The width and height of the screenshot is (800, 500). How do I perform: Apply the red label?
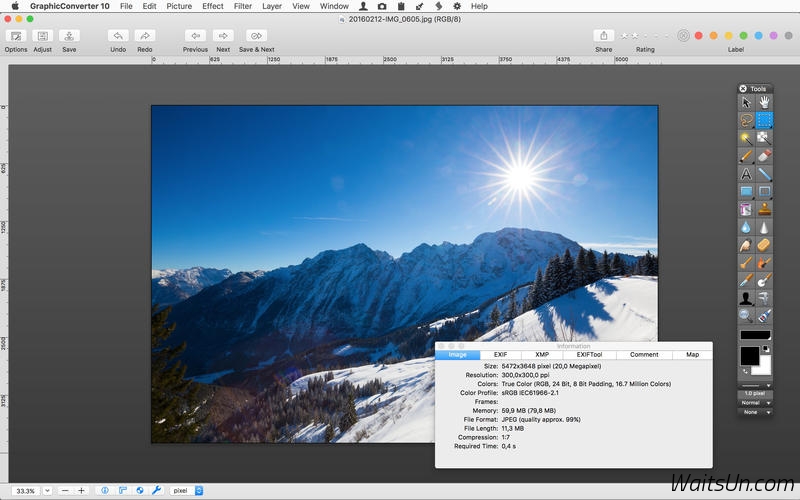tap(698, 36)
